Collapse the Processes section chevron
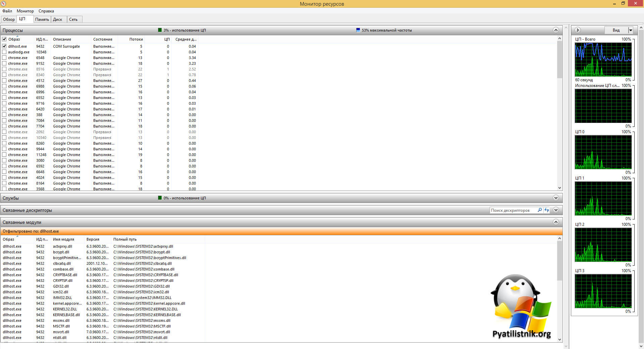 coord(556,30)
